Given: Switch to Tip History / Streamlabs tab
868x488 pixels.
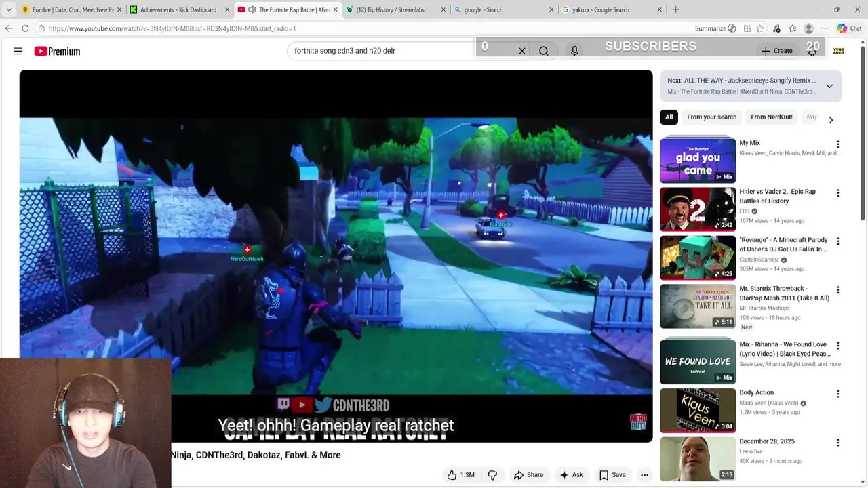Looking at the screenshot, I should [x=395, y=9].
